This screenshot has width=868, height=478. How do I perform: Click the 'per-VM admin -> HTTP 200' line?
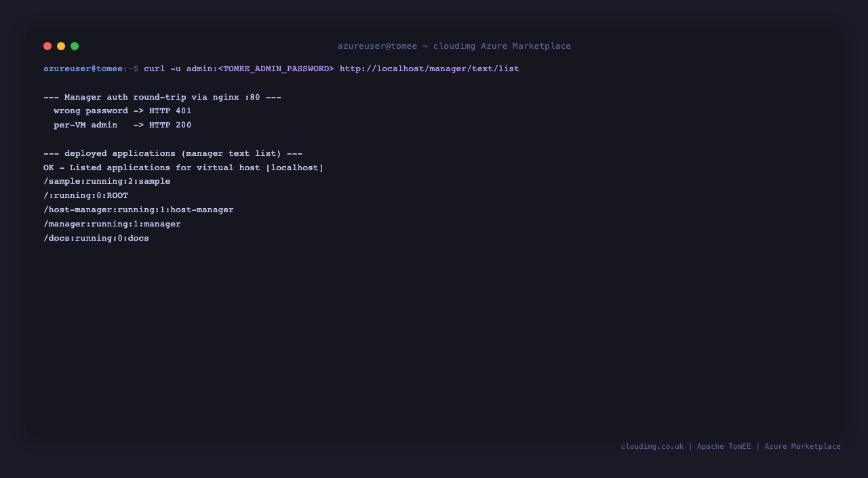point(123,125)
